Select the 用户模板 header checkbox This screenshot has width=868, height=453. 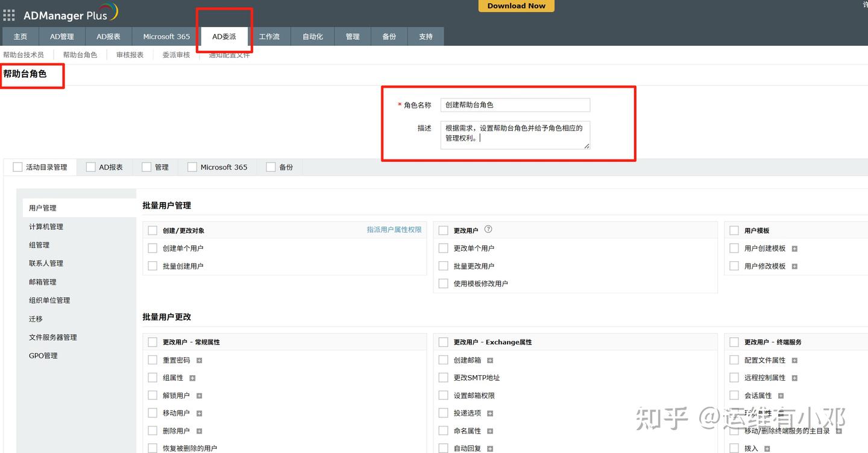[734, 230]
